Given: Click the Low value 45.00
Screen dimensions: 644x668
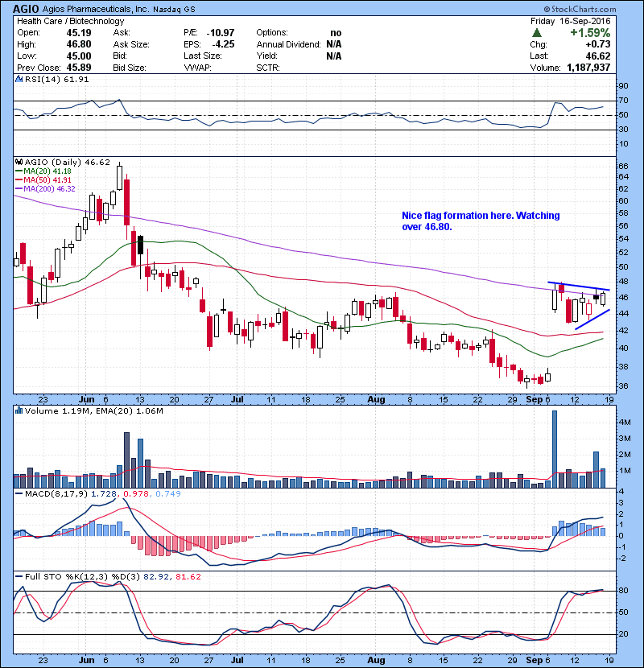Looking at the screenshot, I should click(x=78, y=56).
